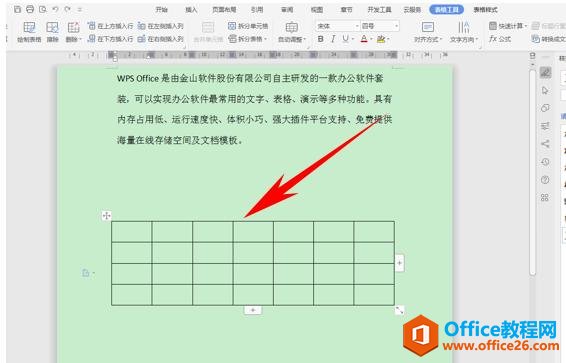
Task: Undo the last action
Action: click(x=55, y=9)
